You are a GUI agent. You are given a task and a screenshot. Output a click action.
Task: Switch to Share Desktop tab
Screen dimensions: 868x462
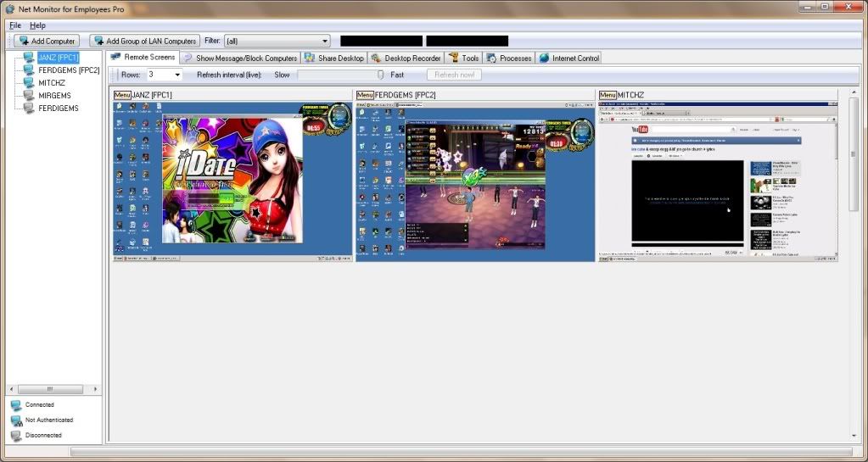[334, 58]
